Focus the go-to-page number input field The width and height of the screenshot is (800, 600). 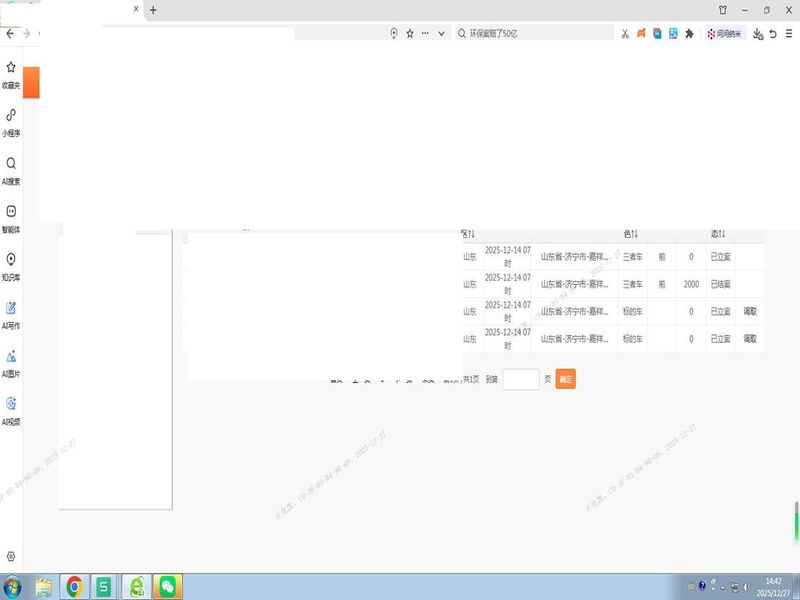(521, 380)
